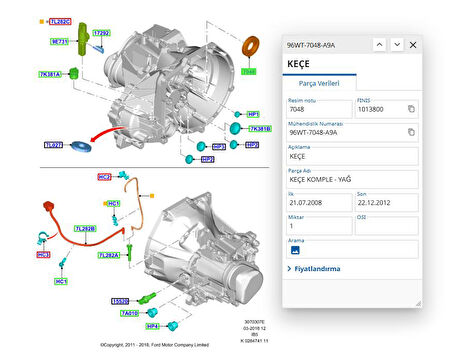Click the large teal 7K381B plug part
The width and height of the screenshot is (452, 360).
tap(235, 128)
